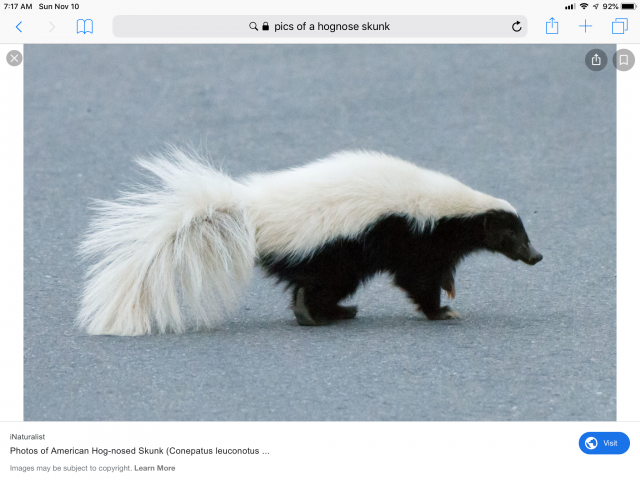This screenshot has height=480, width=640.
Task: Tap the Safari back arrow
Action: click(18, 27)
